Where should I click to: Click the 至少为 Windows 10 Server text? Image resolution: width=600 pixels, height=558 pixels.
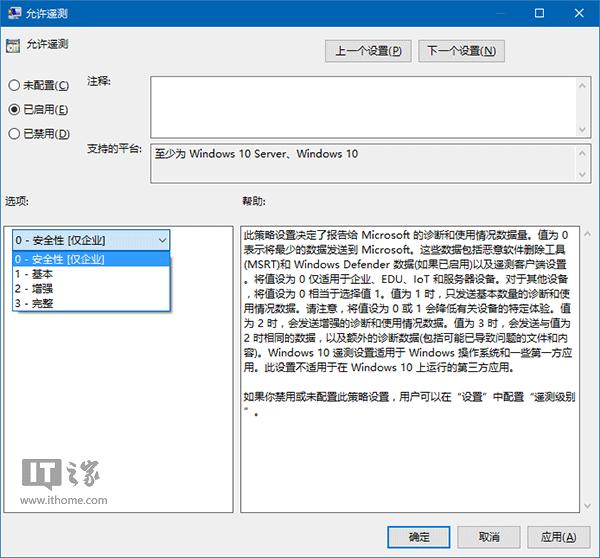[222, 154]
